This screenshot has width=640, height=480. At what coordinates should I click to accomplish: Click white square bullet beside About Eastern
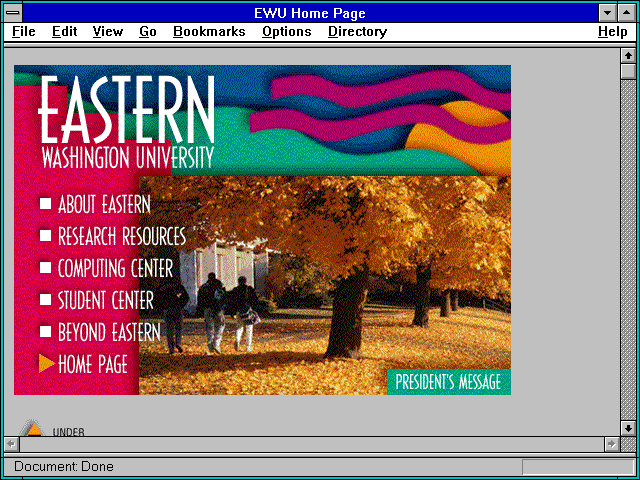point(45,203)
